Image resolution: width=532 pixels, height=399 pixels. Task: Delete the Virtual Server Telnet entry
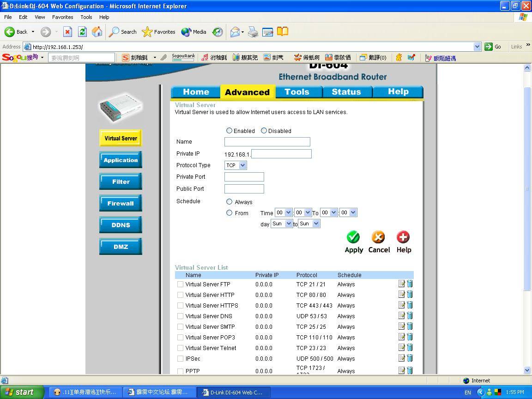pyautogui.click(x=410, y=347)
